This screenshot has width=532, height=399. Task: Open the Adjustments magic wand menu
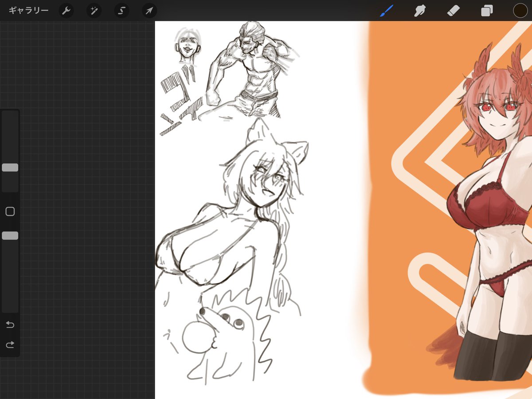(x=94, y=11)
